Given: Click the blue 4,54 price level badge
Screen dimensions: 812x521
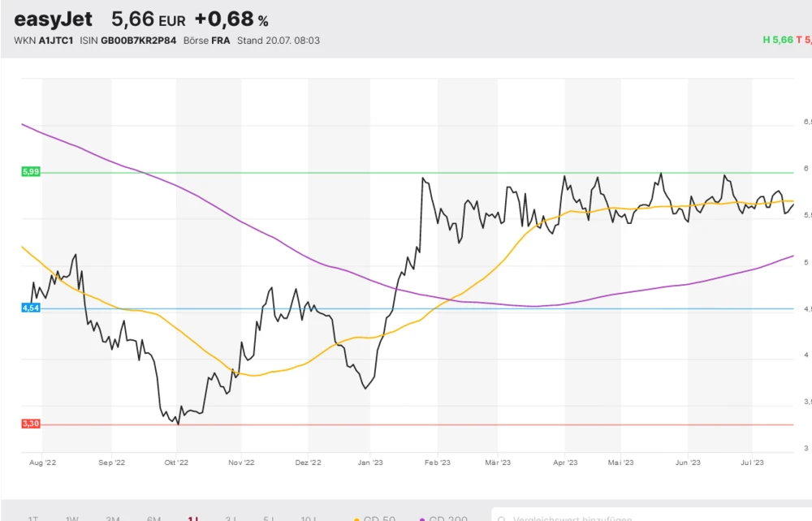Looking at the screenshot, I should [31, 308].
